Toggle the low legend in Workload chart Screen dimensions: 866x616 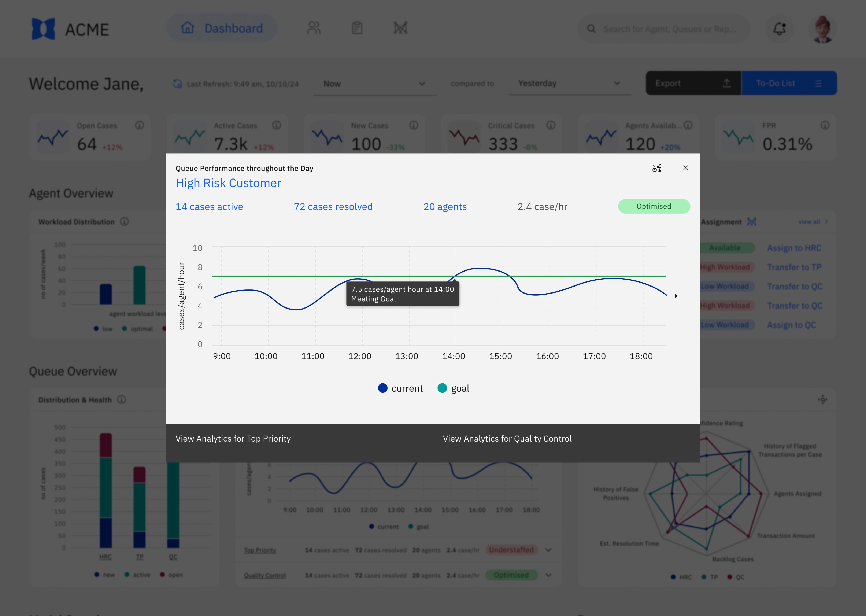click(x=103, y=329)
